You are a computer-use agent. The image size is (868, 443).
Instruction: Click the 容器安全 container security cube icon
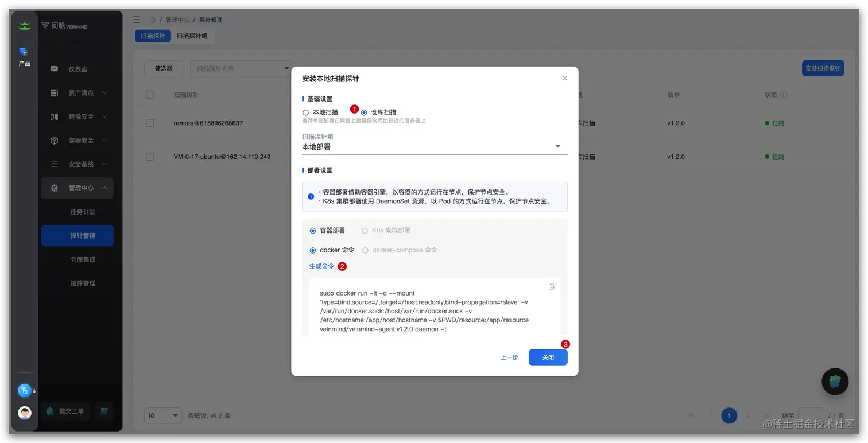(55, 140)
